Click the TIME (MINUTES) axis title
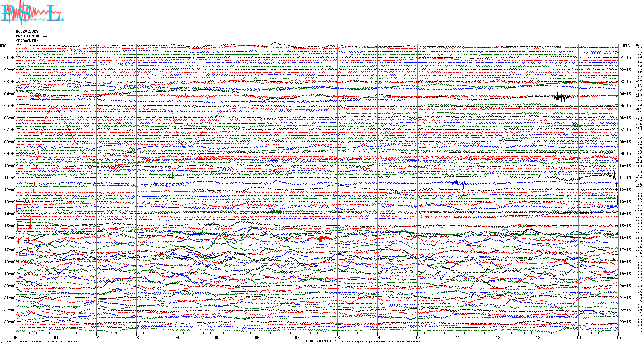This screenshot has height=346, width=644. point(321,341)
